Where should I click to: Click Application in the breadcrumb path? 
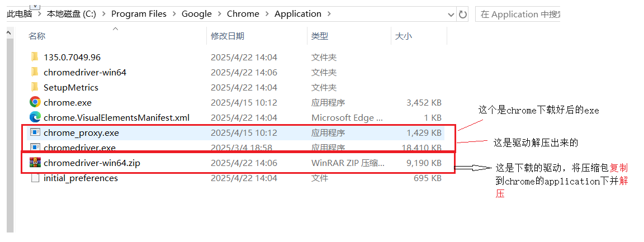click(x=298, y=14)
